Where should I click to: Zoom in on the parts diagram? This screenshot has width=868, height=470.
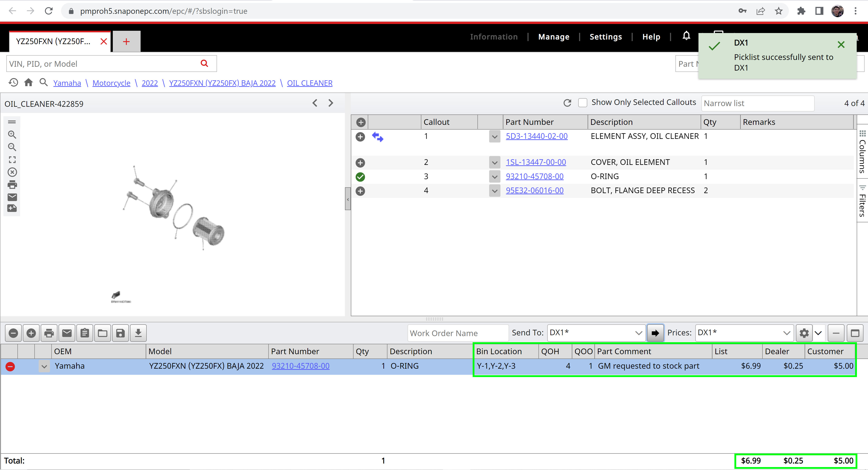12,135
